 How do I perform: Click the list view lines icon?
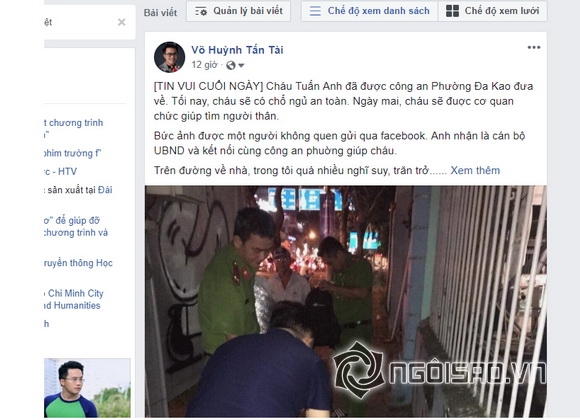coord(315,11)
